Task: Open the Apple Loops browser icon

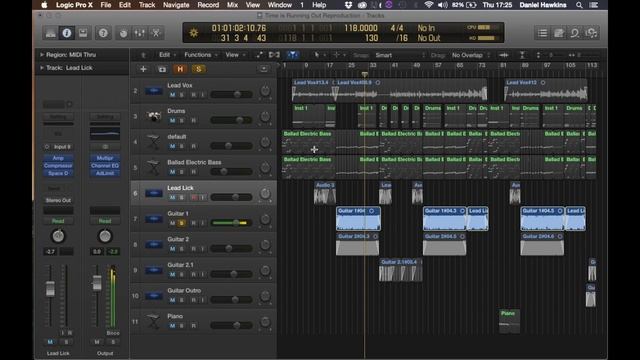Action: [x=575, y=33]
